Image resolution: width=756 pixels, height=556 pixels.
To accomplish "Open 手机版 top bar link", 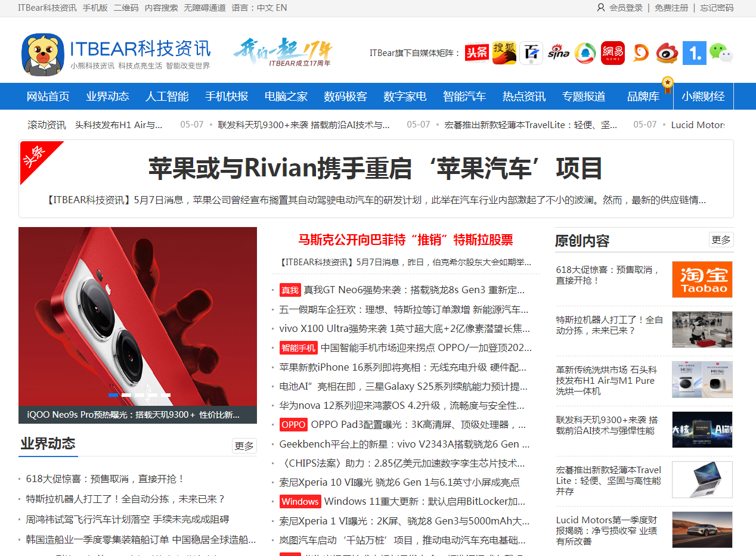I will coord(95,8).
